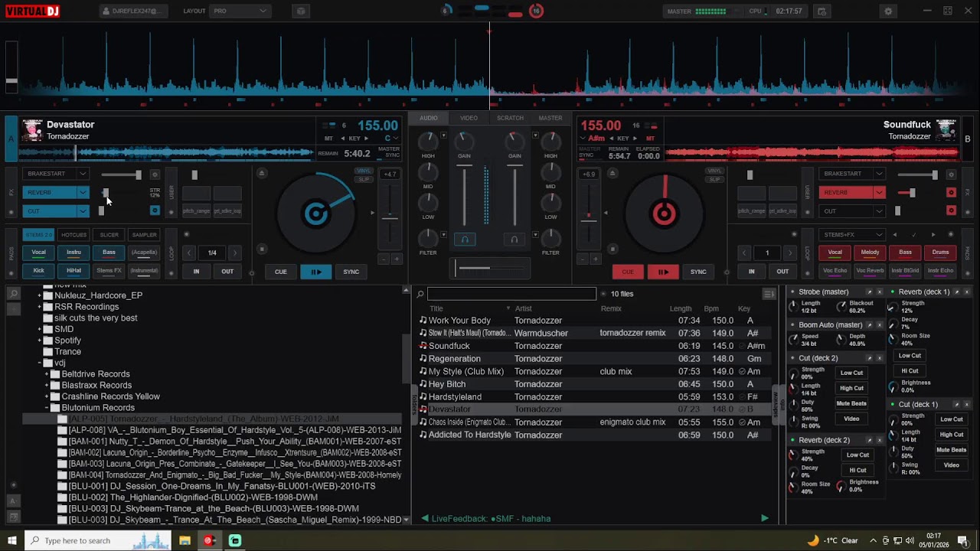This screenshot has height=551, width=980.
Task: Click deck A pitch plus button
Action: click(x=397, y=259)
